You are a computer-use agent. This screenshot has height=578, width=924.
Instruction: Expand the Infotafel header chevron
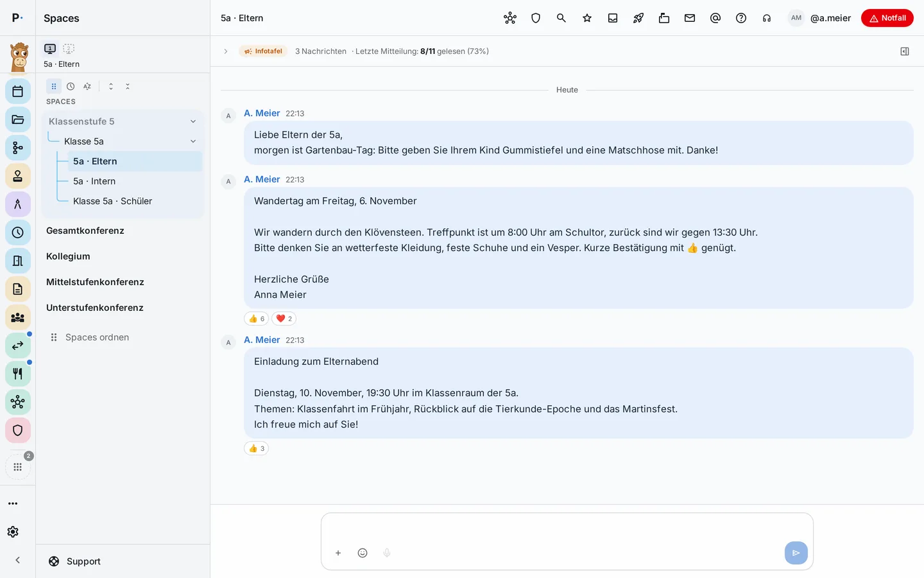coord(226,51)
